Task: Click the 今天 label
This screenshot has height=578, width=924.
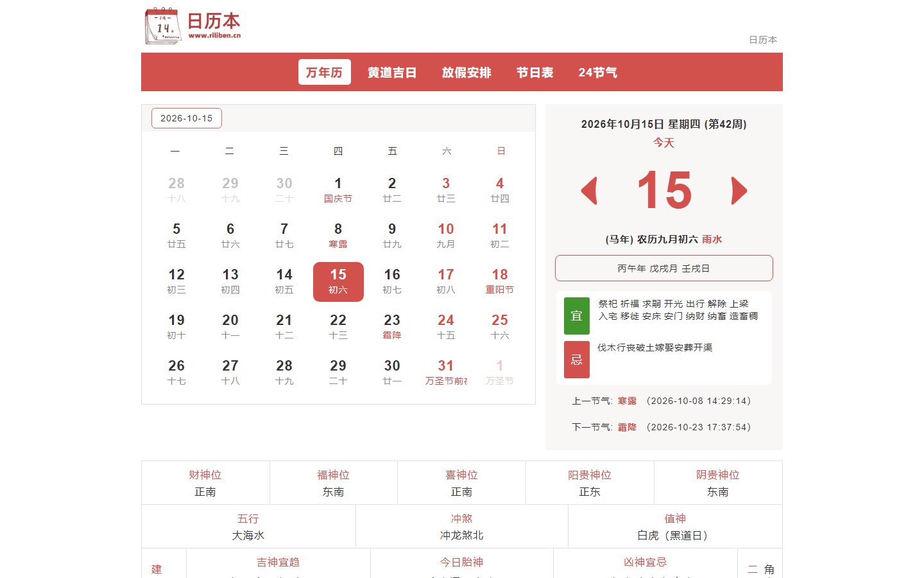Action: (664, 143)
